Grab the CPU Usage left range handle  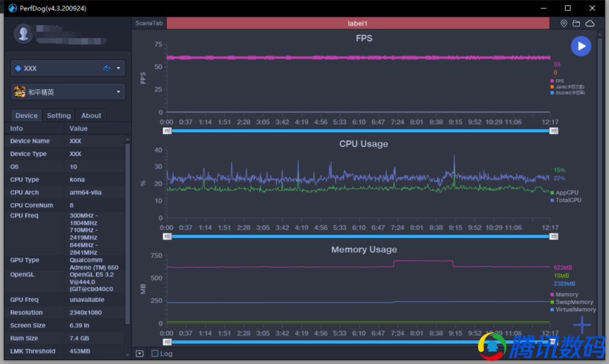(167, 236)
